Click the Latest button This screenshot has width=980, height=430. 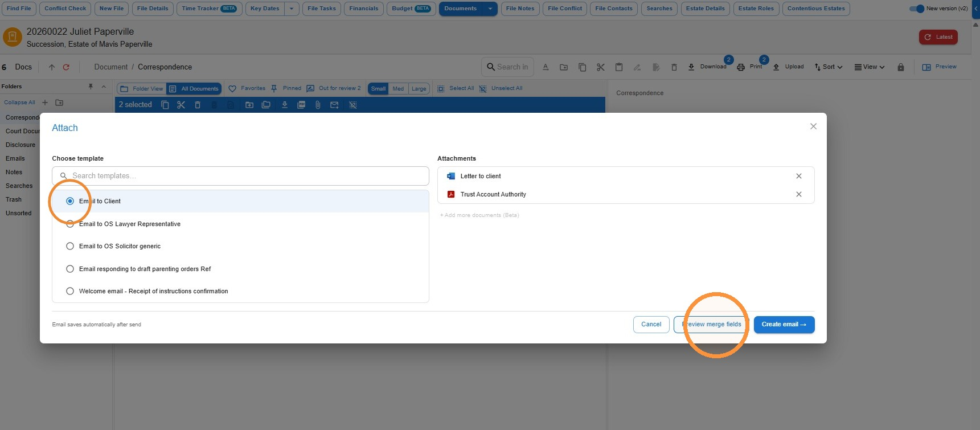[x=938, y=37]
